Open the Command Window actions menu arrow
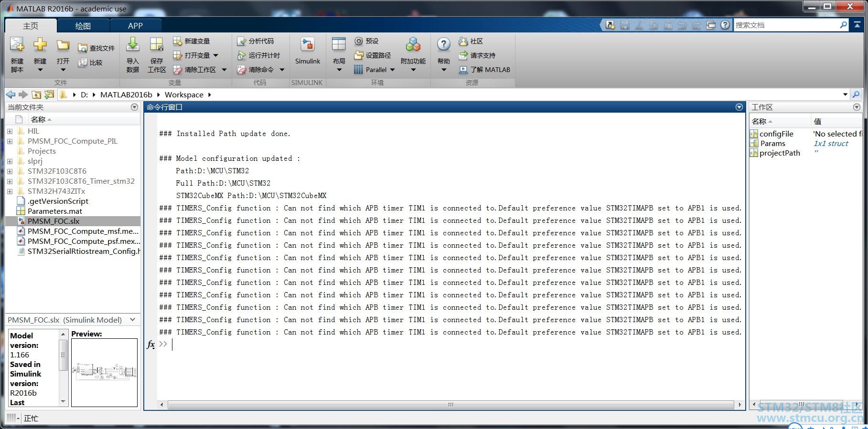868x429 pixels. (739, 107)
